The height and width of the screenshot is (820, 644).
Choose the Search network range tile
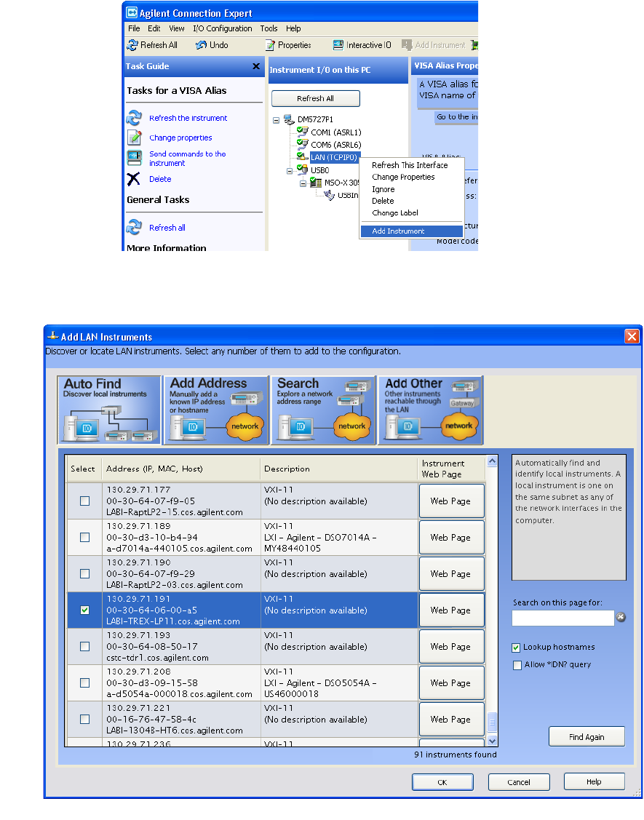tap(323, 410)
